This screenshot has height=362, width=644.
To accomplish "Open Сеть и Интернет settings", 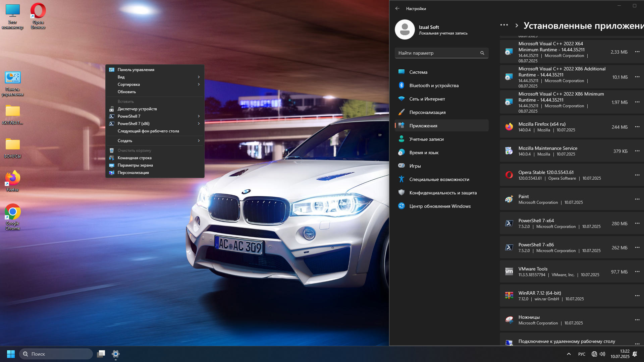I will 441,99.
